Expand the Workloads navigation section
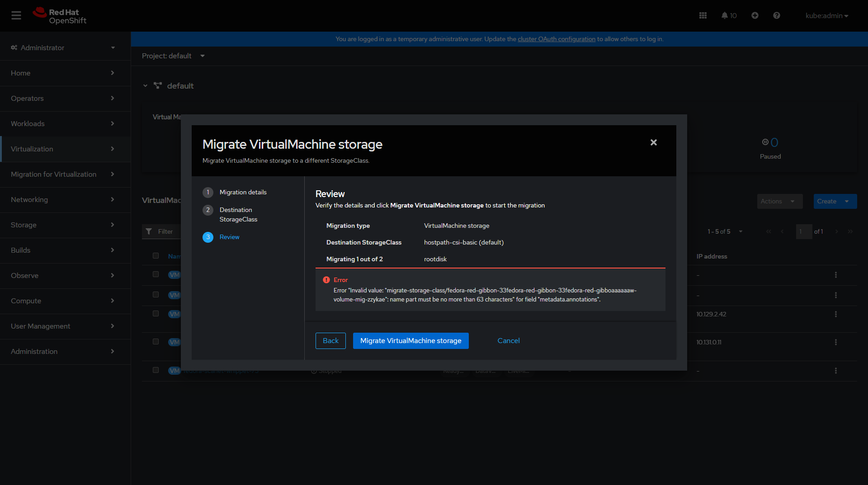 click(x=65, y=124)
